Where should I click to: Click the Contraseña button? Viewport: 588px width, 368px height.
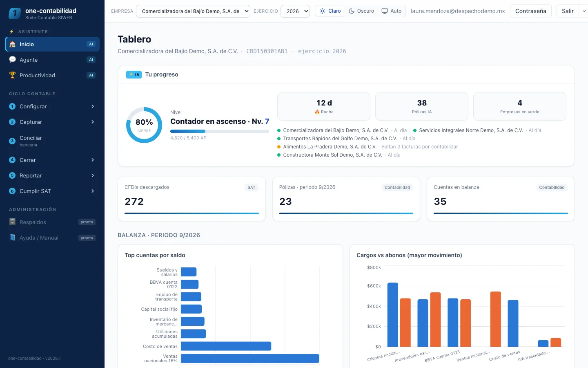(531, 11)
